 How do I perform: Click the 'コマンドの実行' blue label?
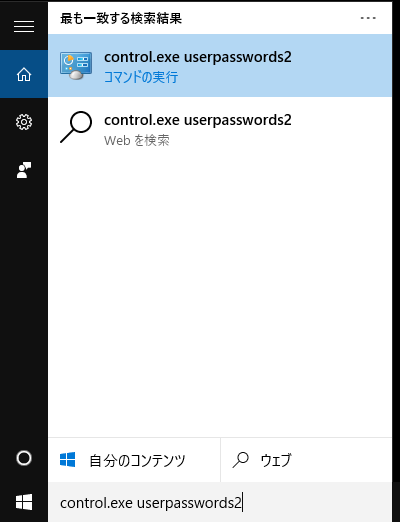(141, 77)
